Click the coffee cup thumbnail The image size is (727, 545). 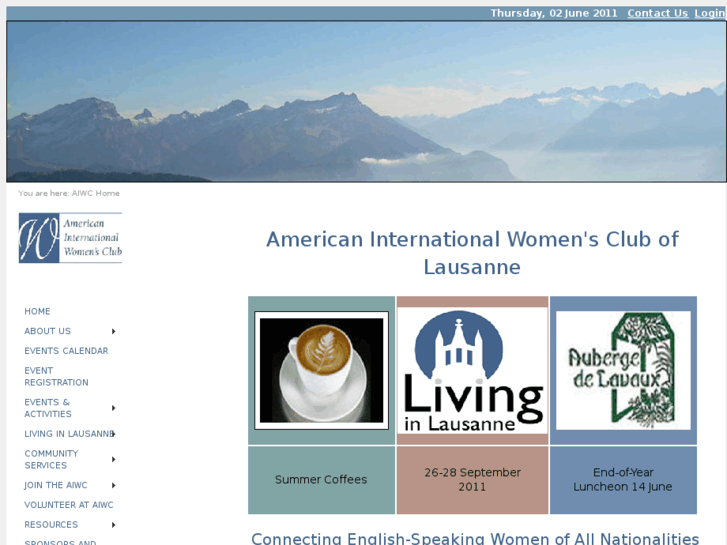tap(321, 370)
